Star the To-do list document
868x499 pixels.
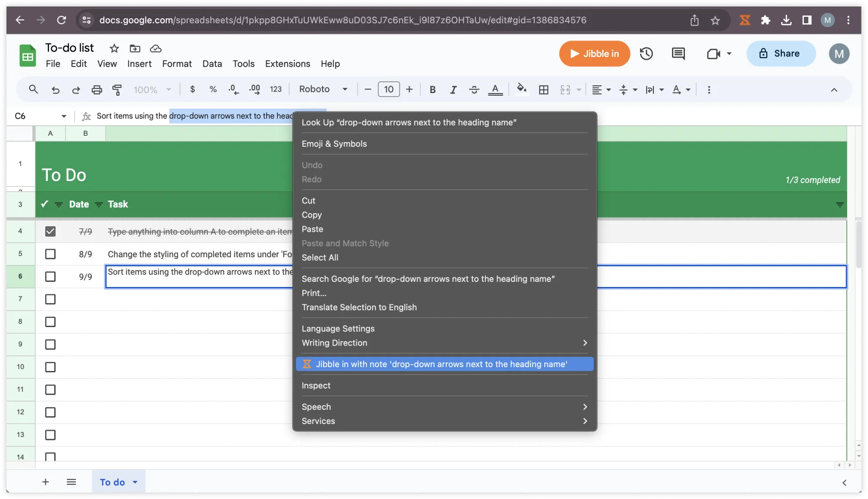click(114, 48)
